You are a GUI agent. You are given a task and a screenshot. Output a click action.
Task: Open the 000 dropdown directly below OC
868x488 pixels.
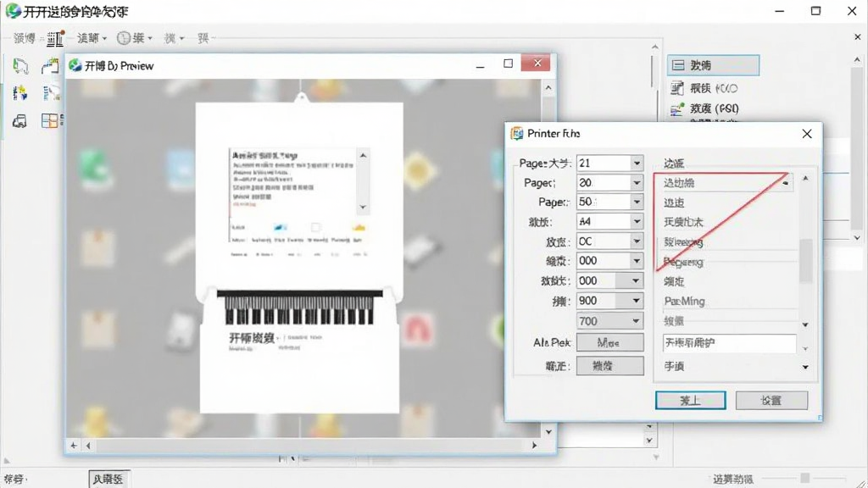pyautogui.click(x=637, y=261)
